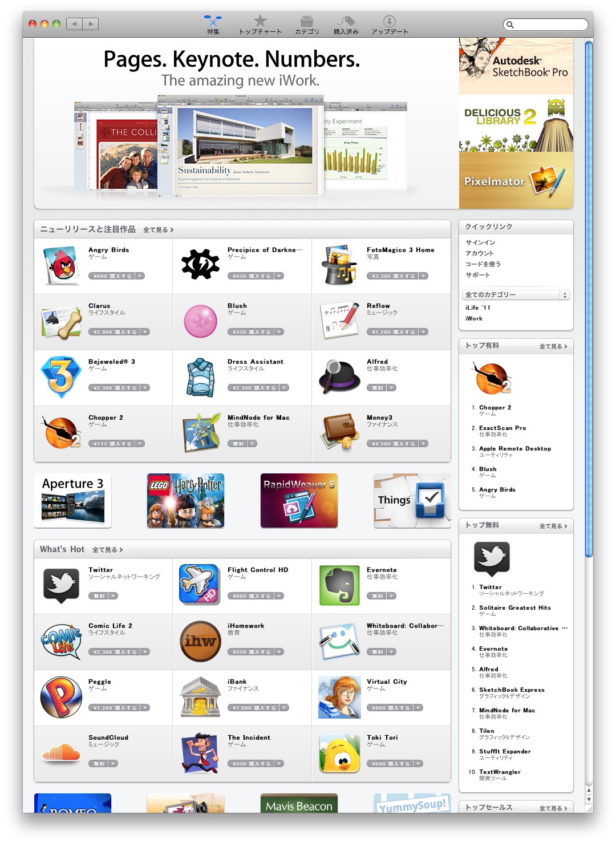The width and height of the screenshot is (616, 847).
Task: Click the SoundCloud cloud icon
Action: (61, 753)
